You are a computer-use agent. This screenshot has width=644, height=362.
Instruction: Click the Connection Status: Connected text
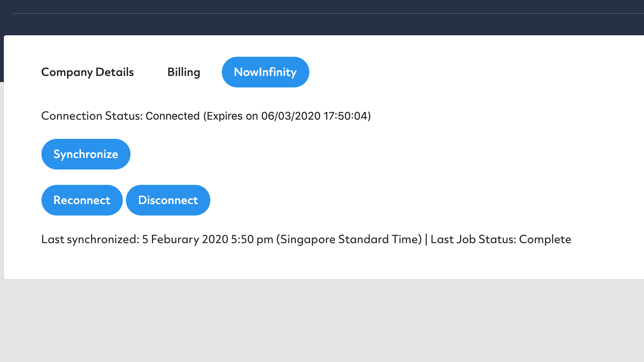pyautogui.click(x=121, y=116)
